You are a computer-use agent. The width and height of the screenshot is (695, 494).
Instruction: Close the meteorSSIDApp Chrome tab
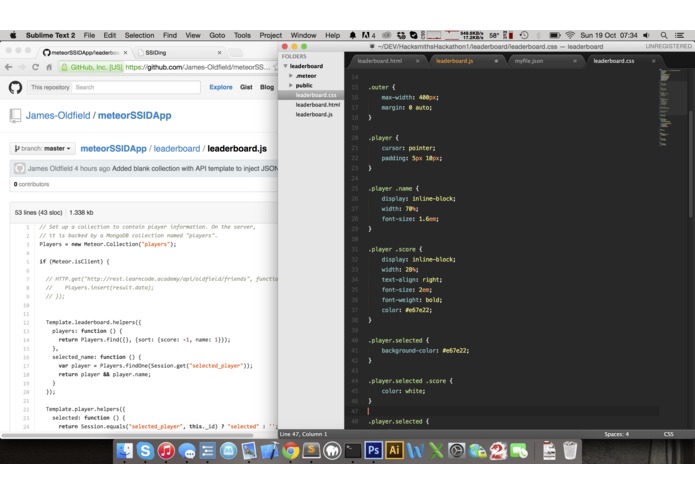click(125, 52)
